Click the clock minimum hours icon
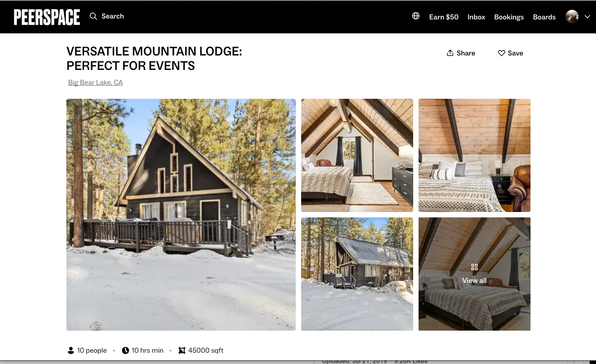Screen dimensions: 596x364 tap(126, 350)
